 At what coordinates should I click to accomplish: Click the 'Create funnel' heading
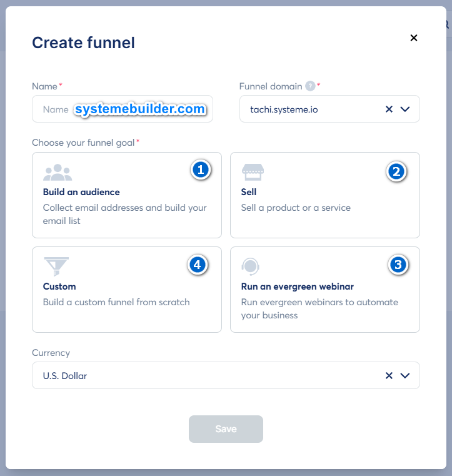83,43
